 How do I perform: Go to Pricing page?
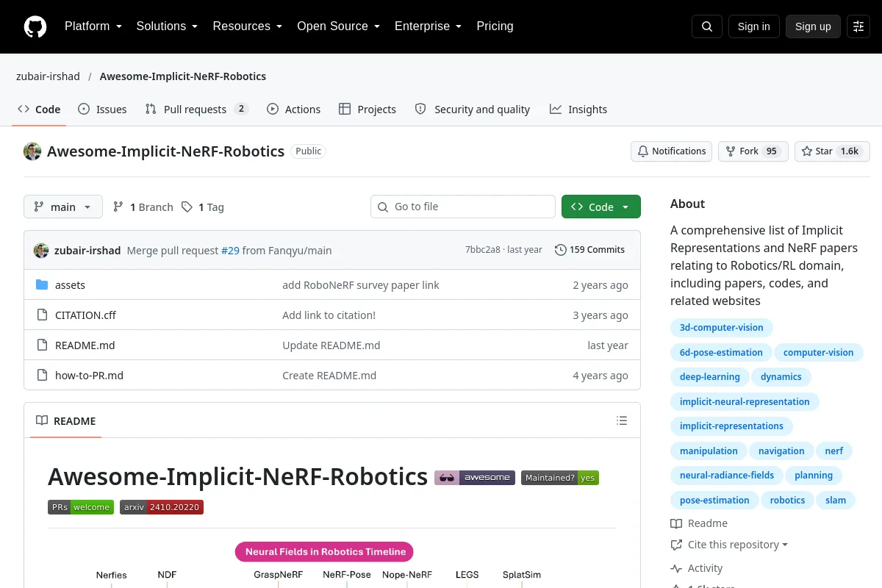pos(495,26)
